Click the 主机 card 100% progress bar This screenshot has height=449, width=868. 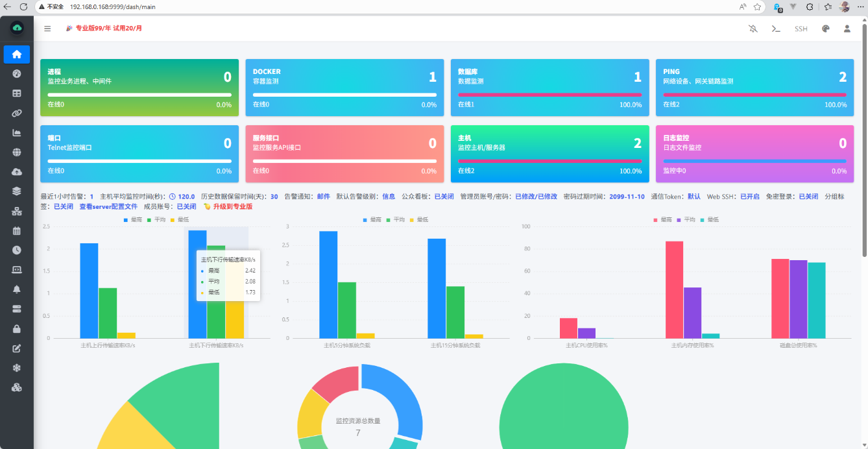click(549, 161)
